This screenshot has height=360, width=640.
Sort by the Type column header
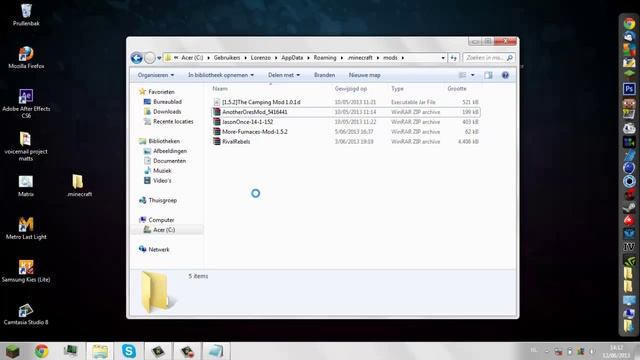click(x=397, y=89)
